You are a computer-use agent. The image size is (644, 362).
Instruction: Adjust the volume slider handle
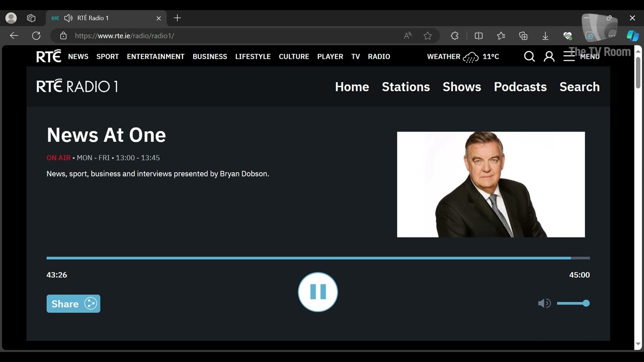point(586,303)
